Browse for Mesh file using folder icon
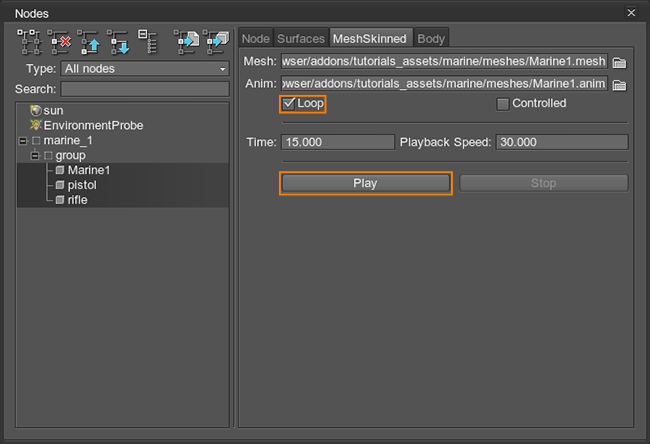 [620, 63]
